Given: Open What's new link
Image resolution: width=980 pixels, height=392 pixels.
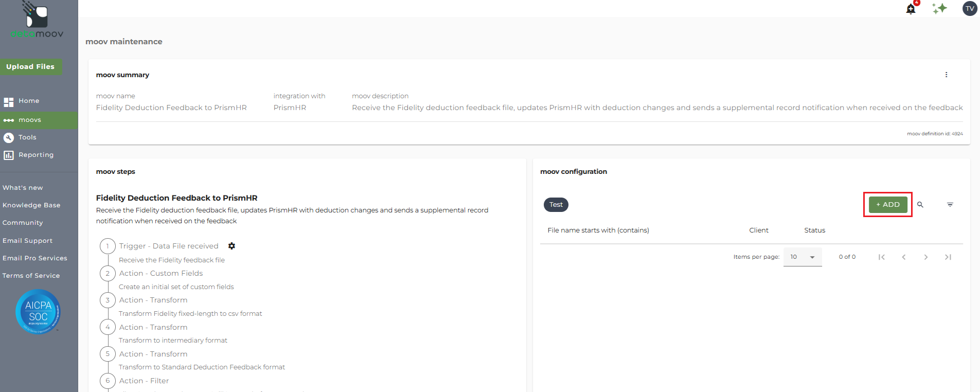Looking at the screenshot, I should click(x=23, y=188).
